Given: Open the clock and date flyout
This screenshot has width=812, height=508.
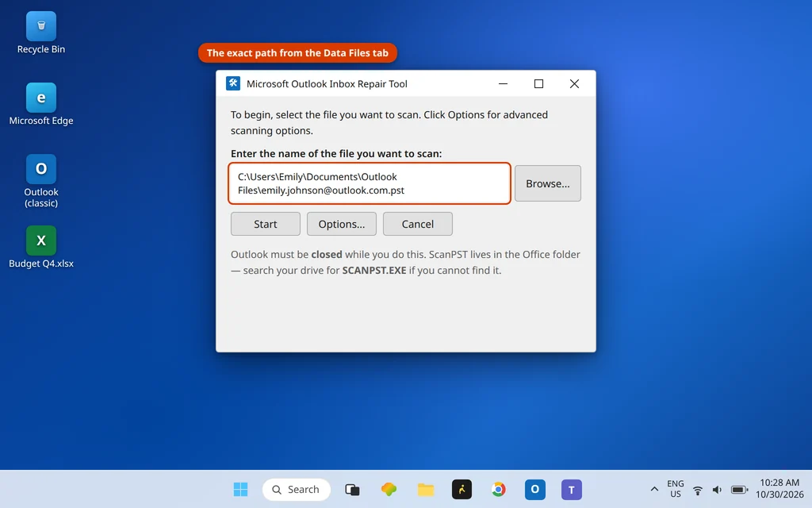Looking at the screenshot, I should pyautogui.click(x=779, y=488).
